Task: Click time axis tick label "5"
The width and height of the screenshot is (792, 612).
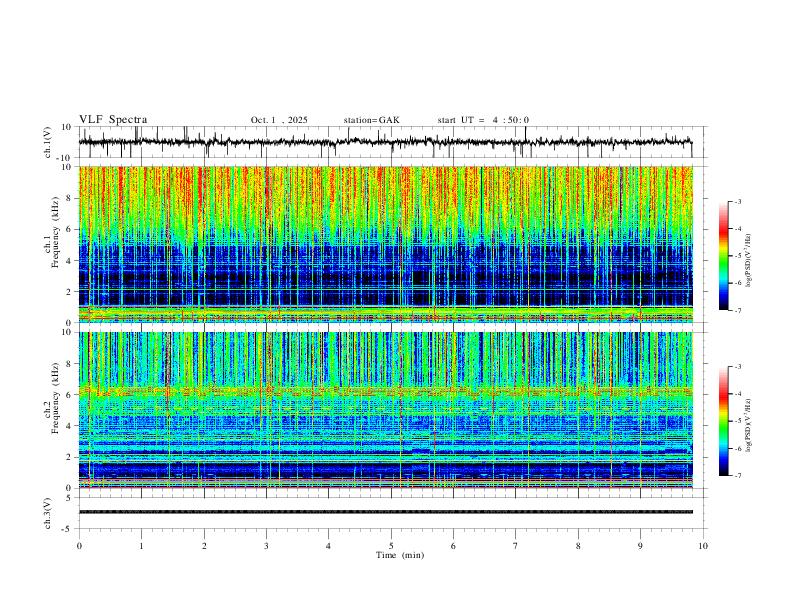Action: [x=391, y=546]
